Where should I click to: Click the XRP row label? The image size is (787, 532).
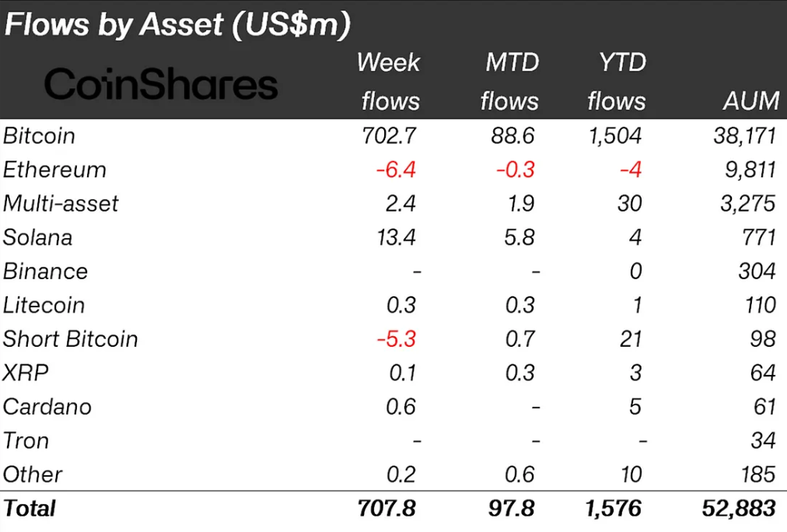[26, 373]
